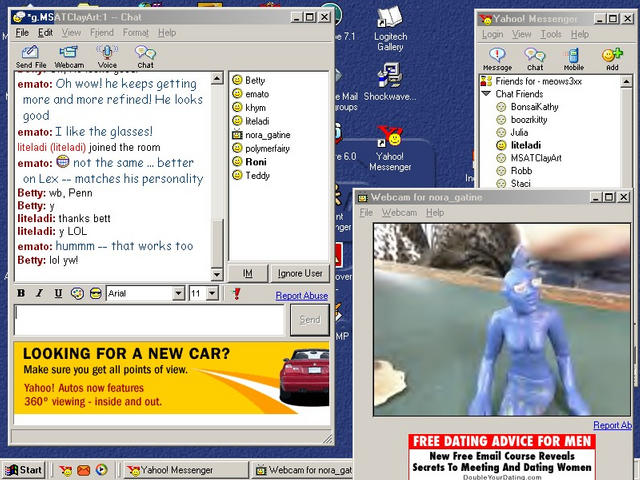Enable Voice chat from the toolbar
The image size is (640, 480).
coord(107,57)
